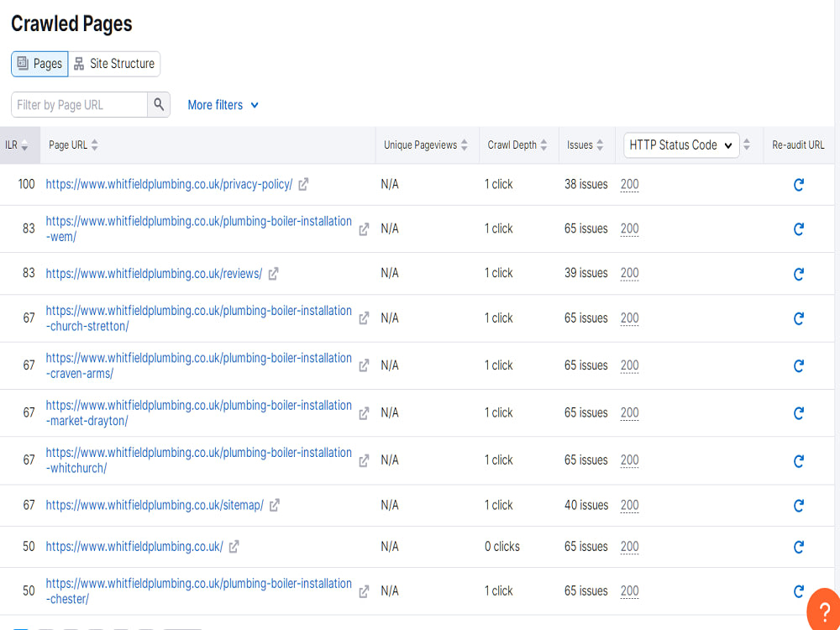Open external link icon beside sitemap URL

pos(275,505)
